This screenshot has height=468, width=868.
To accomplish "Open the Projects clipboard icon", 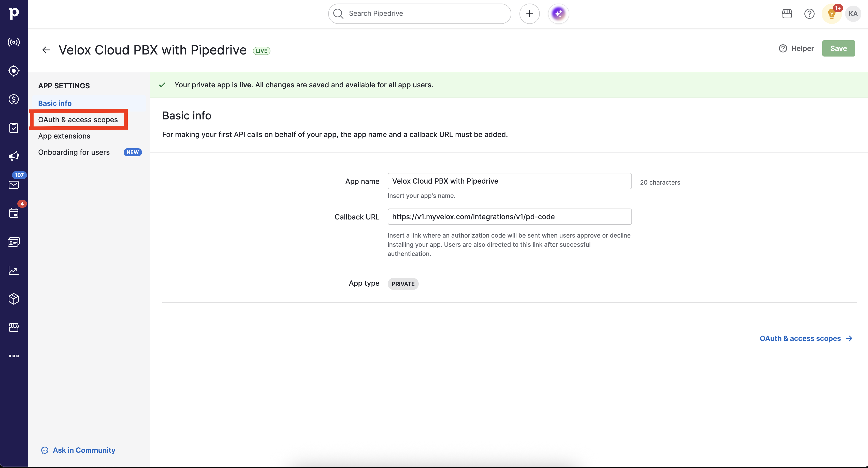I will (x=13, y=128).
